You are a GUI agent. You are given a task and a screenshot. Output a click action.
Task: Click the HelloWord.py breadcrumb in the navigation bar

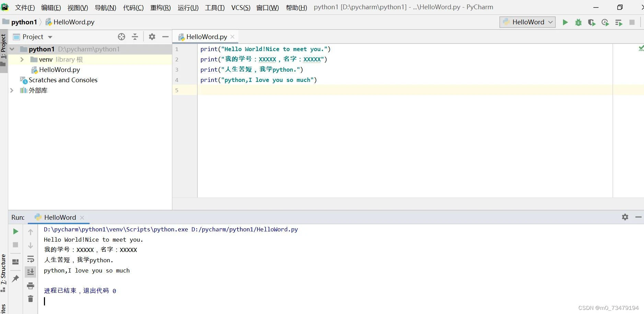[70, 22]
